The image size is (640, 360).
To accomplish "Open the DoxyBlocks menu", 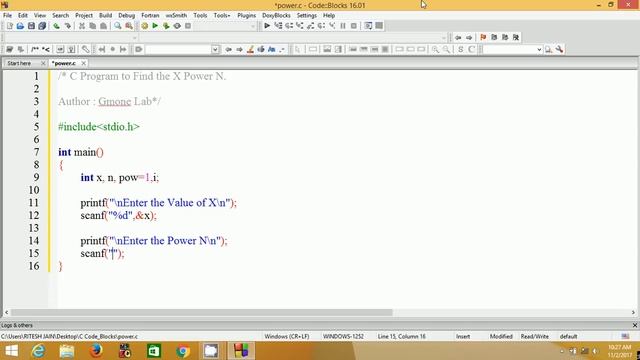I will (276, 15).
